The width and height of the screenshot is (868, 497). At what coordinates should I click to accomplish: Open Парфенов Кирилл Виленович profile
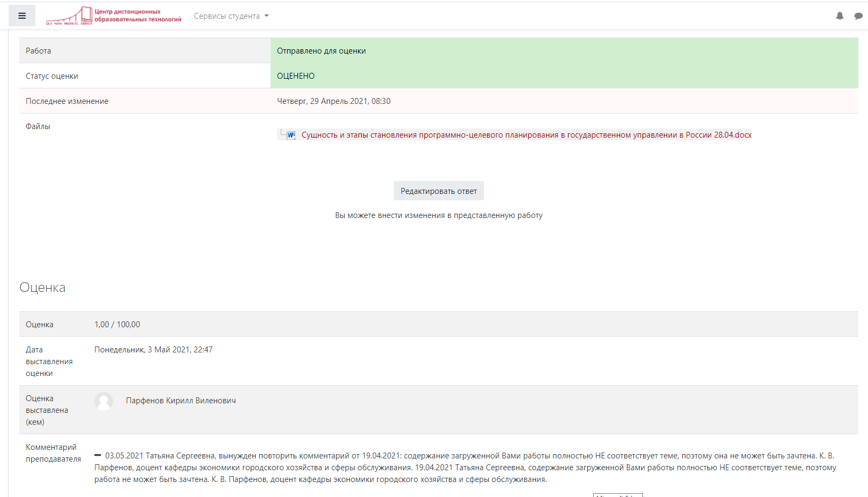[181, 401]
